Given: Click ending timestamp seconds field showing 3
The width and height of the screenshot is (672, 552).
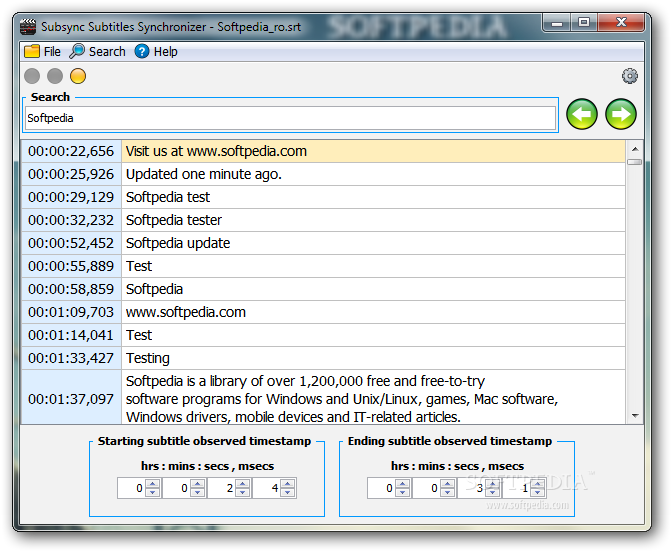Looking at the screenshot, I should 472,488.
